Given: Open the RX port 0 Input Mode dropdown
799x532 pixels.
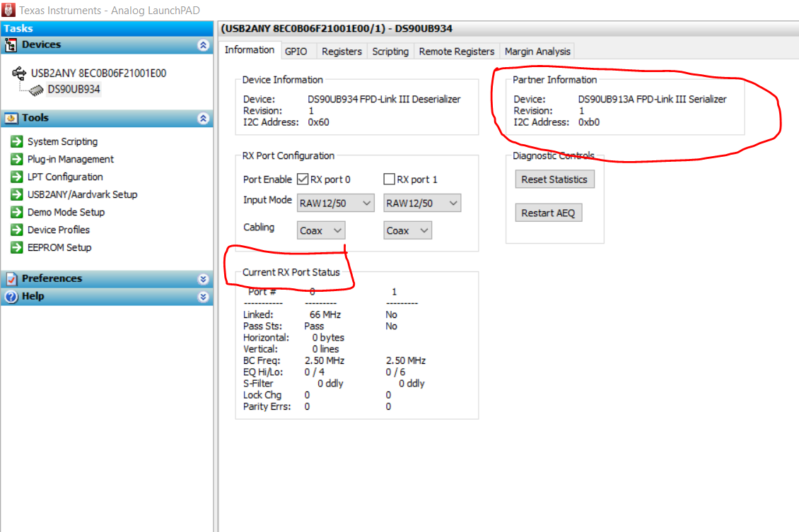Looking at the screenshot, I should pyautogui.click(x=335, y=203).
